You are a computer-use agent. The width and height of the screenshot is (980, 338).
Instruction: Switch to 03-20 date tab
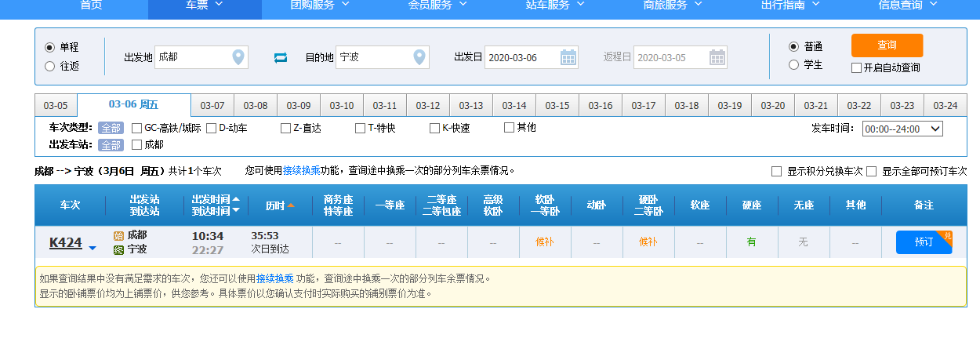[x=773, y=105]
